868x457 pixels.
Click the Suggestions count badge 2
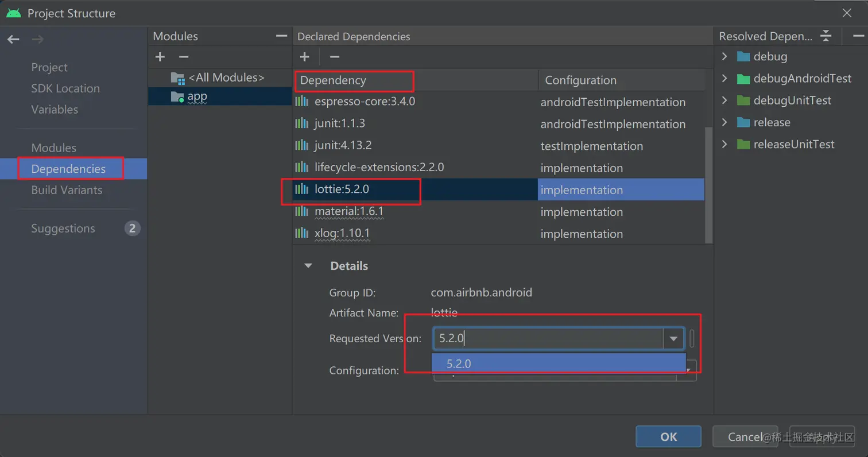[x=132, y=228]
